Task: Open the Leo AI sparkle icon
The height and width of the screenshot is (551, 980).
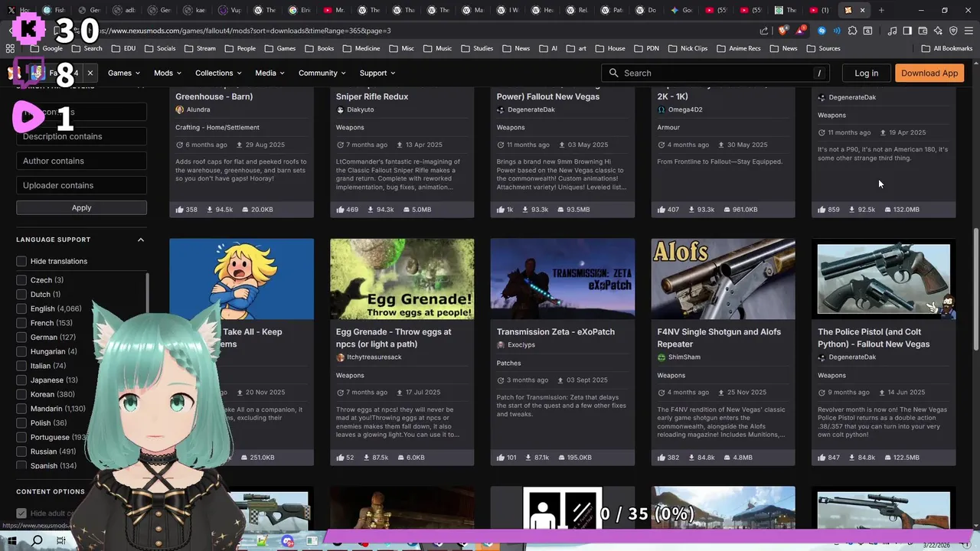Action: 938,31
